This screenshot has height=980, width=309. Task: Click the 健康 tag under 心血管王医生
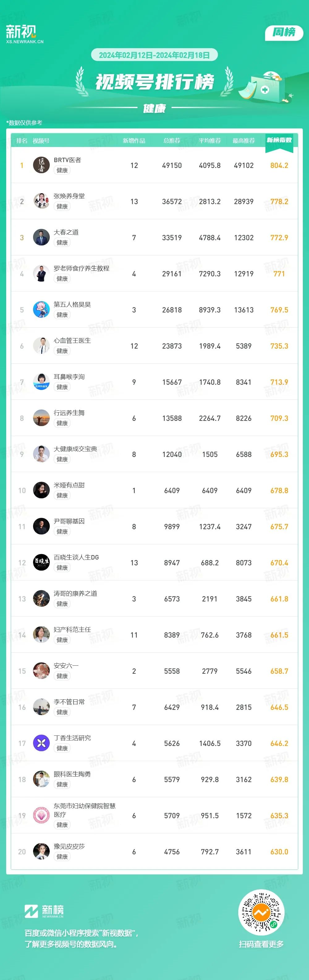62,351
